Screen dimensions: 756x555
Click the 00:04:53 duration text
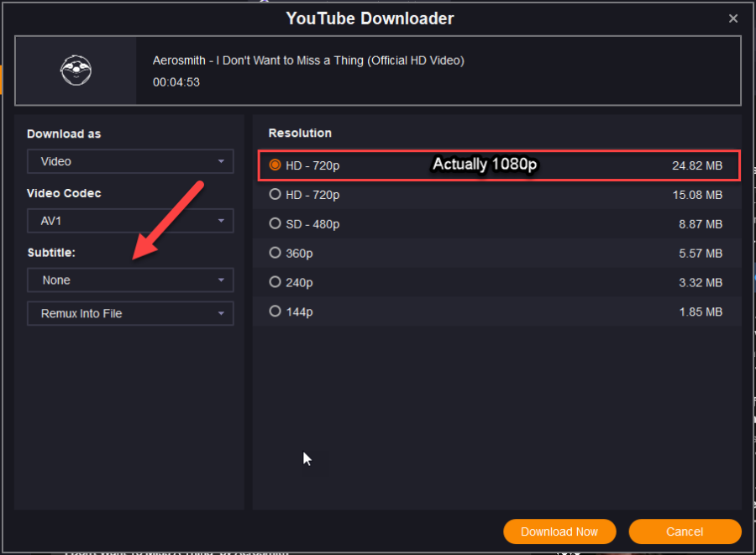(176, 82)
